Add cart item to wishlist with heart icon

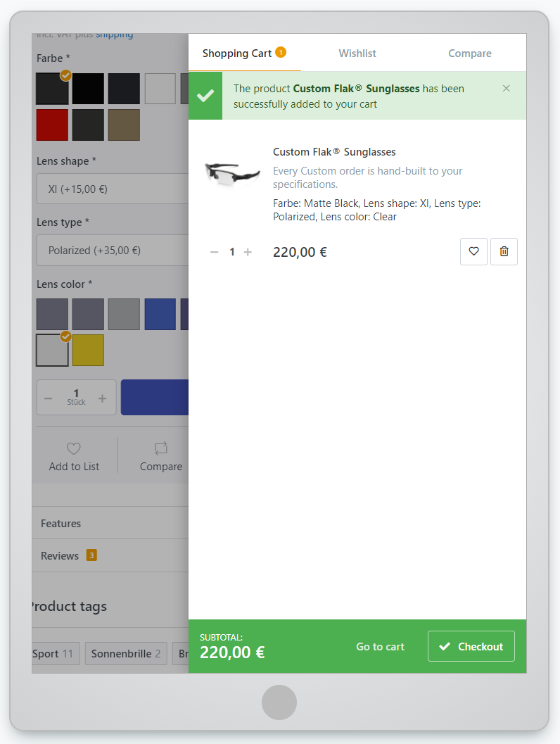coord(473,251)
